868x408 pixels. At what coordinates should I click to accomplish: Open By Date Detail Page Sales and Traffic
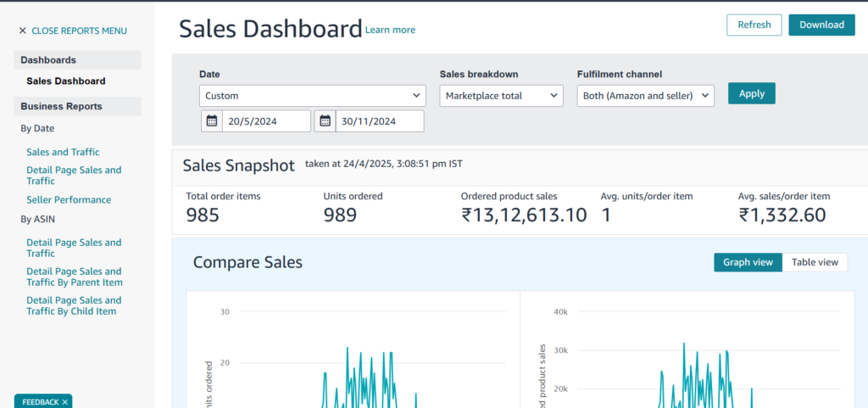pos(74,176)
